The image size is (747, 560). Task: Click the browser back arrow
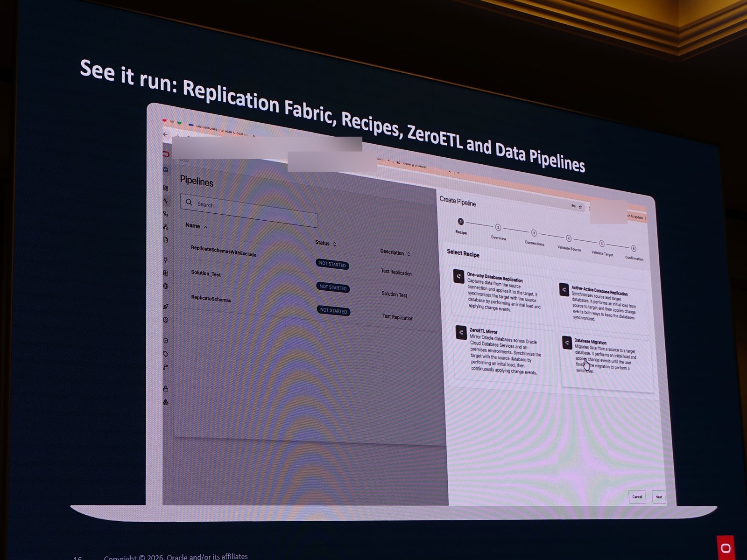[165, 134]
